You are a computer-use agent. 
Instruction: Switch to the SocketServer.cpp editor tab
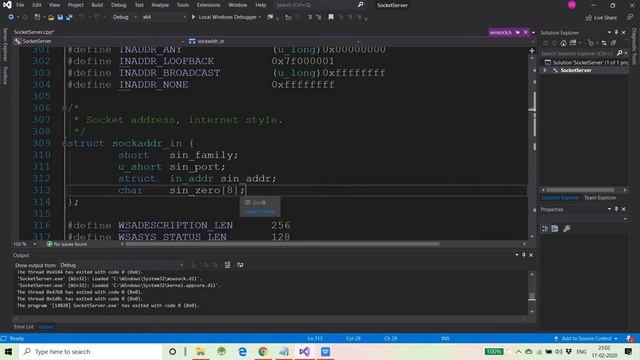pyautogui.click(x=34, y=32)
